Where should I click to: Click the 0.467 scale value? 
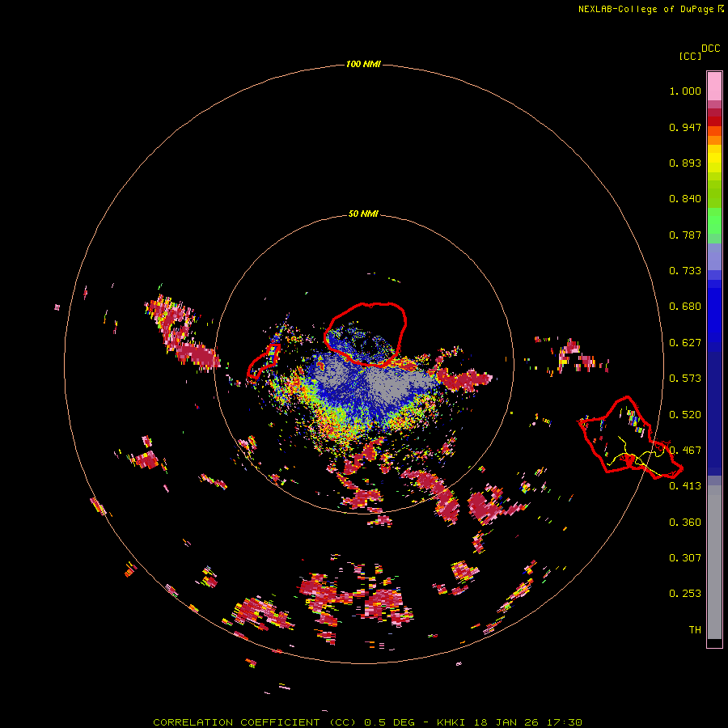pyautogui.click(x=685, y=451)
